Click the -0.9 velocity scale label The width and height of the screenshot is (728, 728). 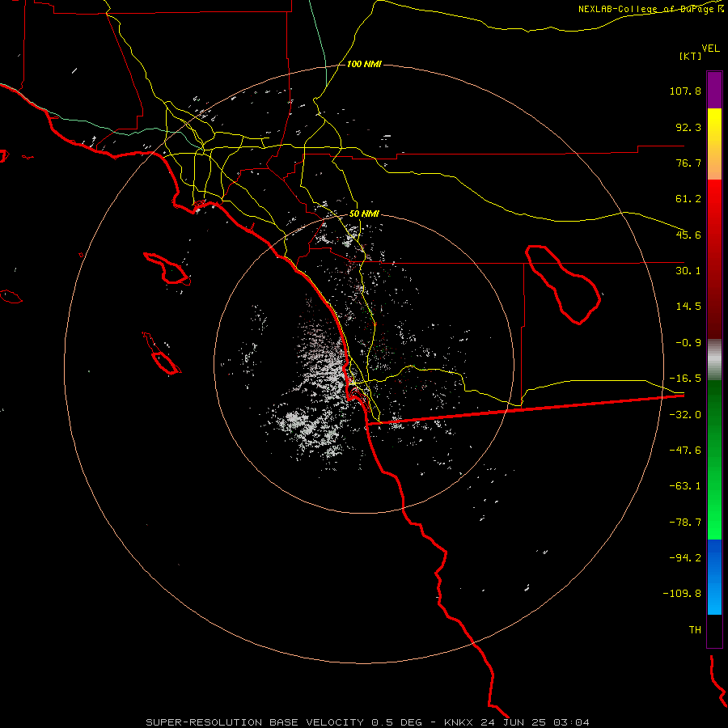688,343
